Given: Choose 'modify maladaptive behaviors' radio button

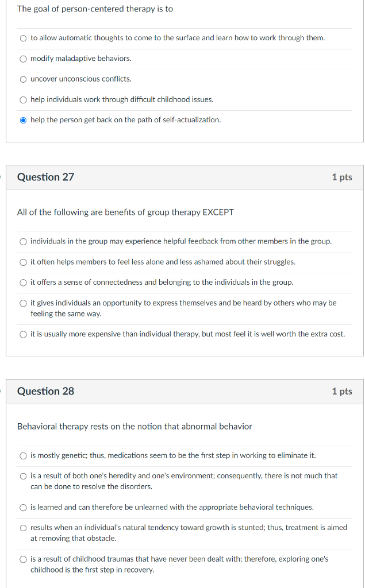Looking at the screenshot, I should pos(24,59).
